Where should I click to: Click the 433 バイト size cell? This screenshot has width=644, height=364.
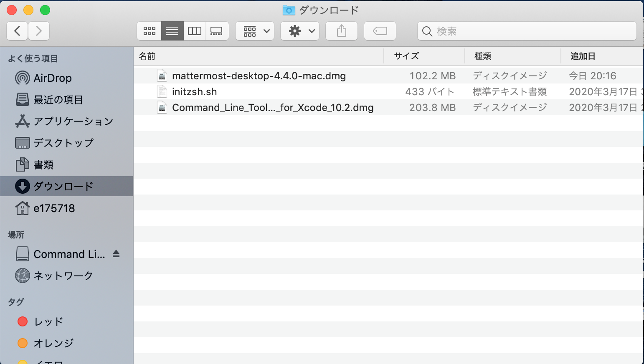(x=430, y=92)
